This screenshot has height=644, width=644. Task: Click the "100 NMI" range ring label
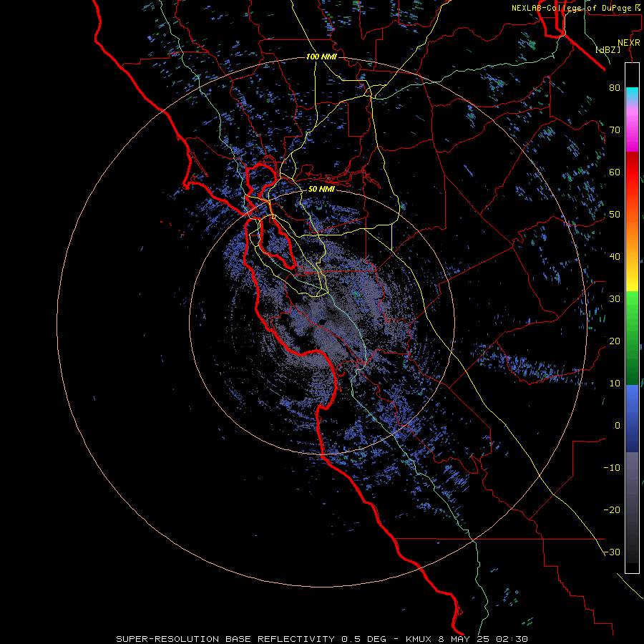pyautogui.click(x=321, y=57)
